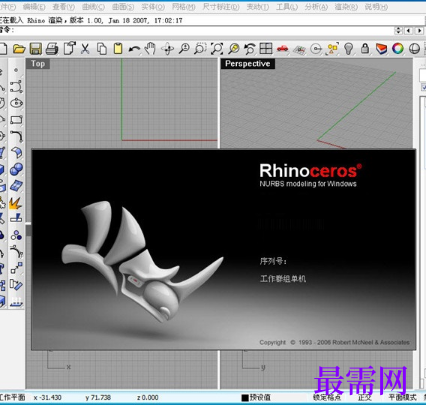Cut selection with the scissors icon

[85, 49]
